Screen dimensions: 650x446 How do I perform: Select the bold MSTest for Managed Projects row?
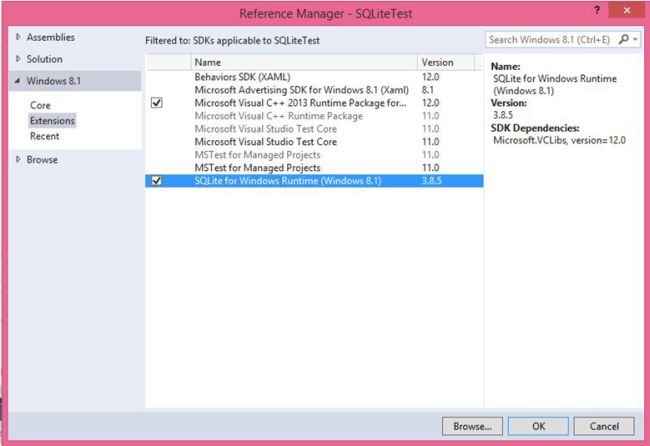coord(314,167)
